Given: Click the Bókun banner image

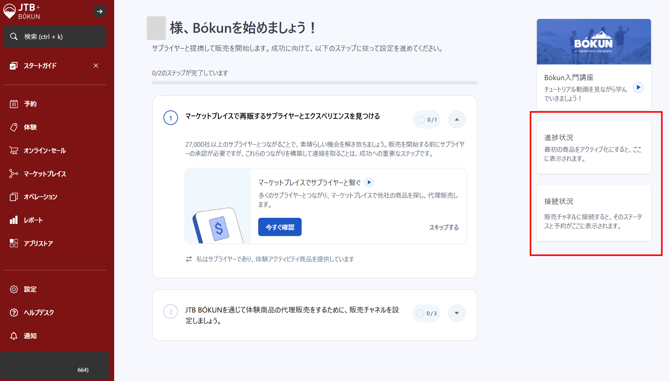Looking at the screenshot, I should pyautogui.click(x=594, y=42).
